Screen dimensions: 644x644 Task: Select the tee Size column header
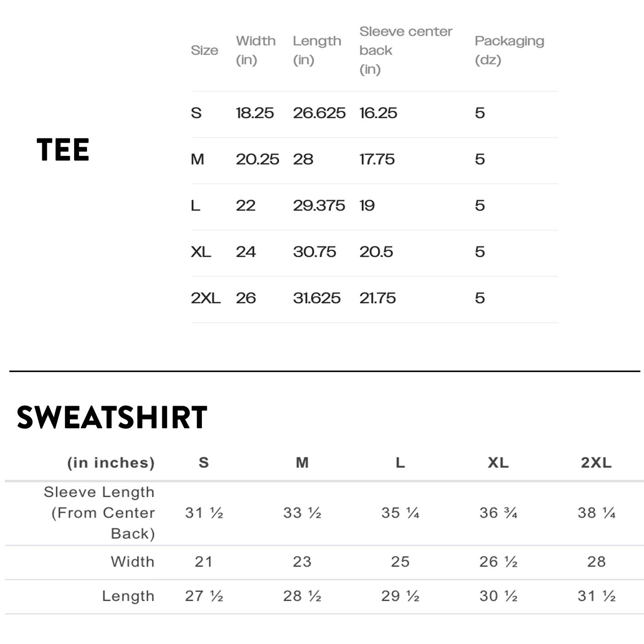point(204,50)
